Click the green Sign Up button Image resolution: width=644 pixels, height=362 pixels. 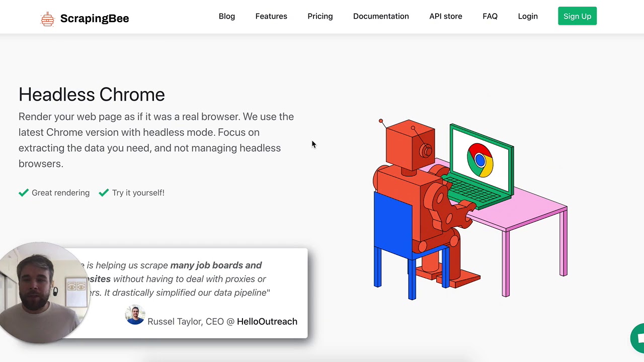[x=577, y=16]
